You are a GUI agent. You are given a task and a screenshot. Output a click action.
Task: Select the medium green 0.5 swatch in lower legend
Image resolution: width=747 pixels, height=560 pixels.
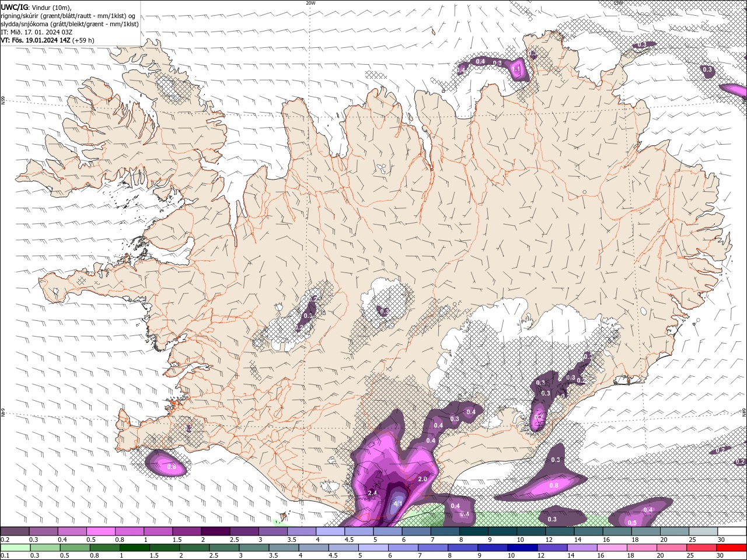(75, 548)
